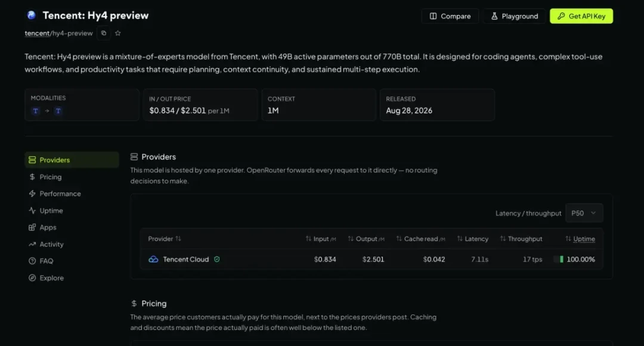Click the 7.11s latency value

(479, 259)
